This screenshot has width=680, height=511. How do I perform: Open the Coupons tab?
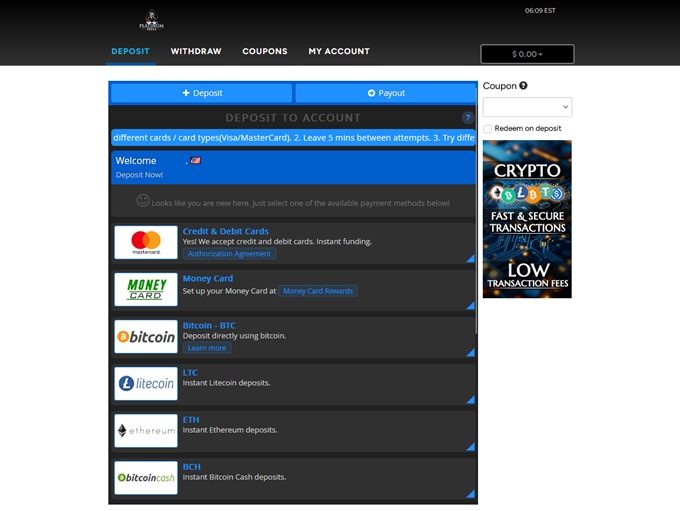pyautogui.click(x=264, y=51)
